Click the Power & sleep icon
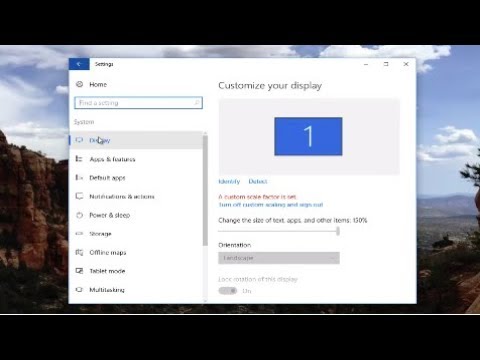The width and height of the screenshot is (480, 360). coord(79,215)
